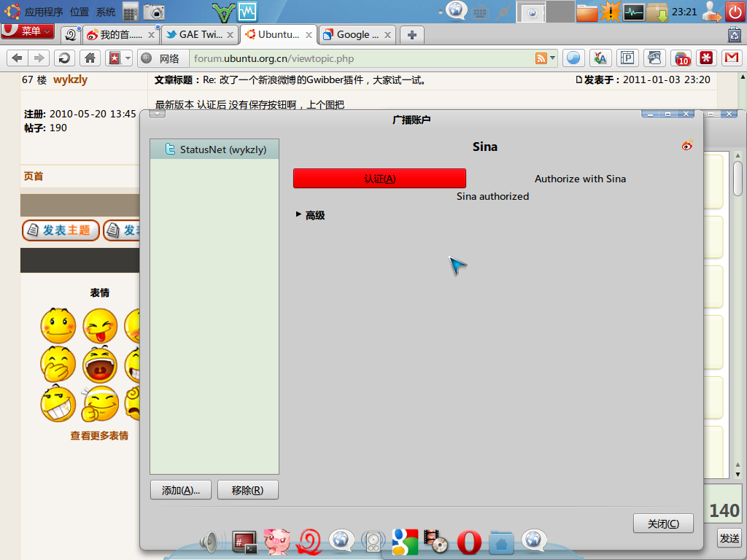Click the system monitor graph panel icon
Image resolution: width=747 pixels, height=560 pixels.
coord(634,12)
